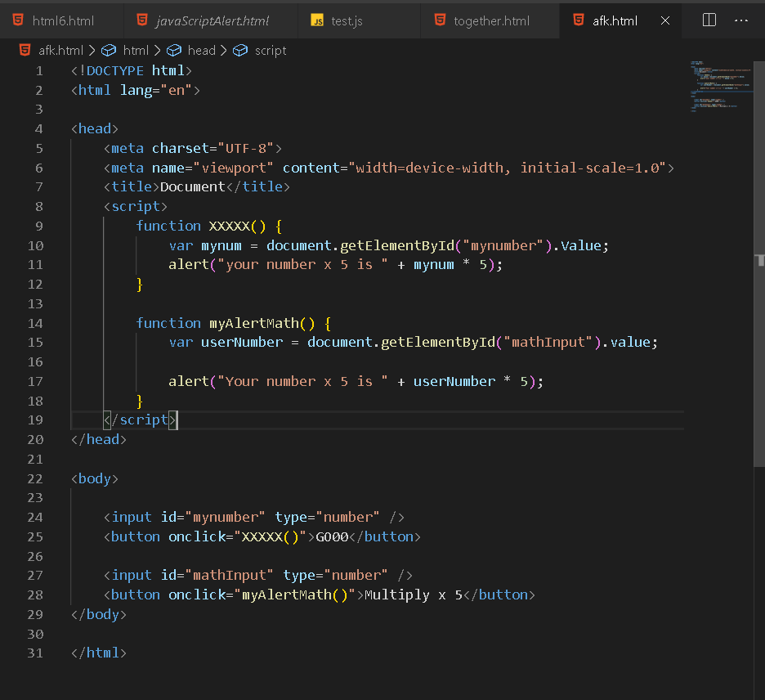The height and width of the screenshot is (700, 765).
Task: Switch to the test.js tab
Action: (x=359, y=21)
